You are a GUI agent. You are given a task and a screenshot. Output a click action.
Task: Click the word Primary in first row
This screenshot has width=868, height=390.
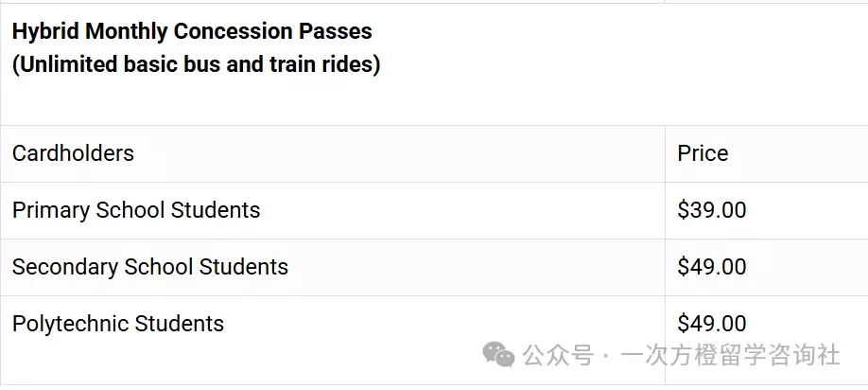[x=51, y=210]
